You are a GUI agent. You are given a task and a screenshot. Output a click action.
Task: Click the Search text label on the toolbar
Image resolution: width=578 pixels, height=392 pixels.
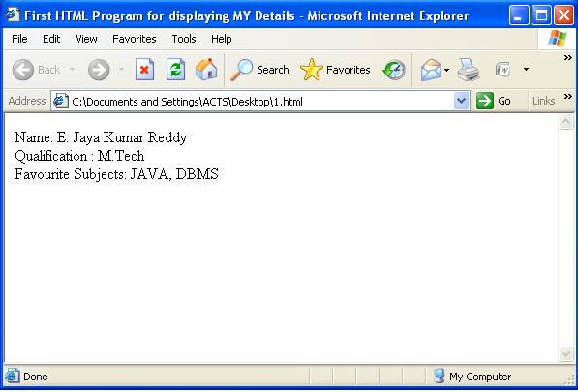pyautogui.click(x=273, y=70)
